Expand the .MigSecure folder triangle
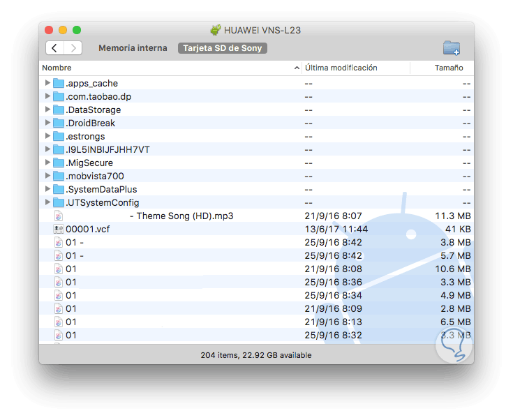The height and width of the screenshot is (420, 513). [47, 163]
